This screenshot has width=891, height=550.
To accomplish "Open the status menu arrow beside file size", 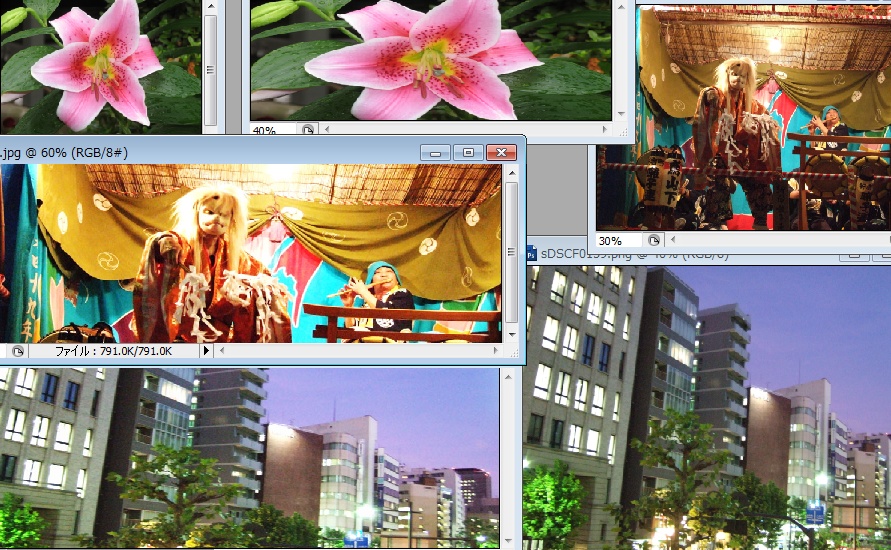I will [207, 351].
